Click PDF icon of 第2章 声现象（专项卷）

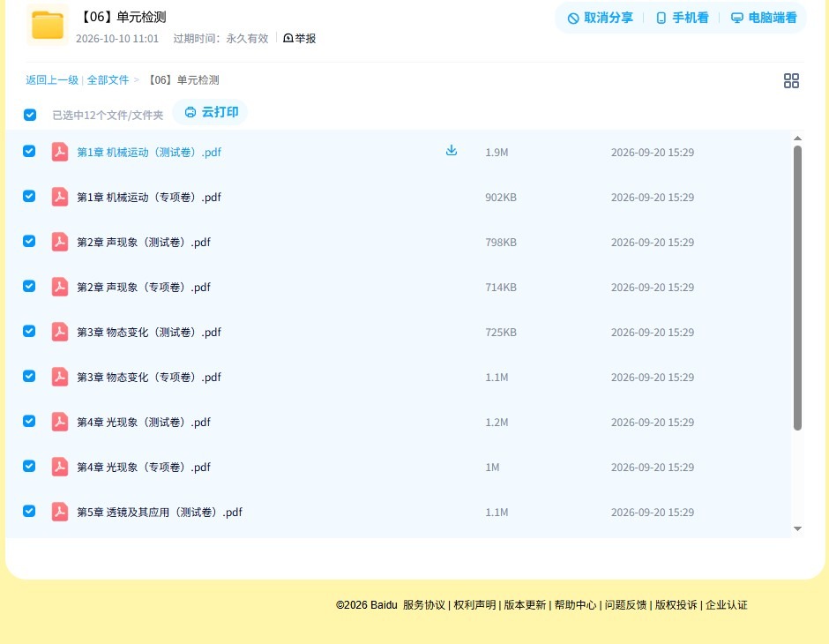(x=60, y=287)
